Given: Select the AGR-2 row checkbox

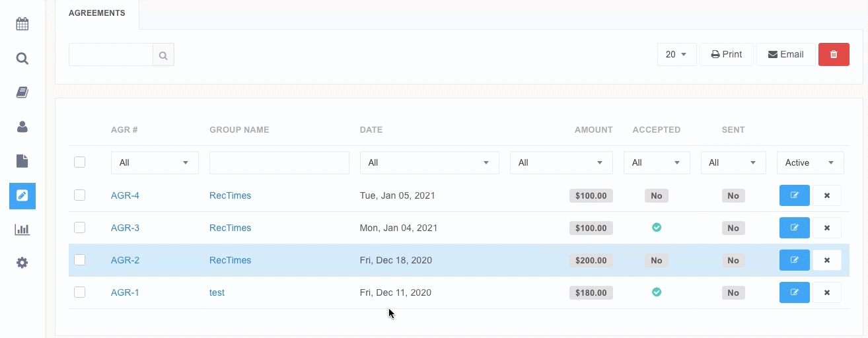Looking at the screenshot, I should (x=80, y=260).
